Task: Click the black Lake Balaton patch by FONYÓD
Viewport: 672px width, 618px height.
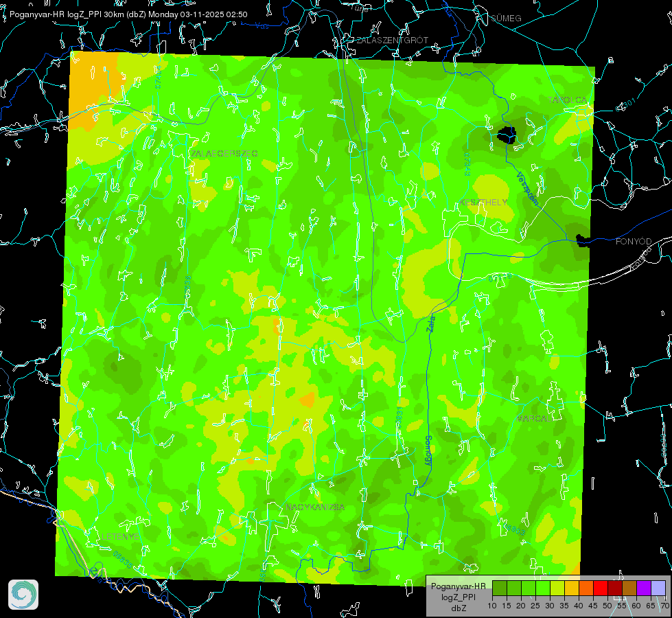Action: 582,240
